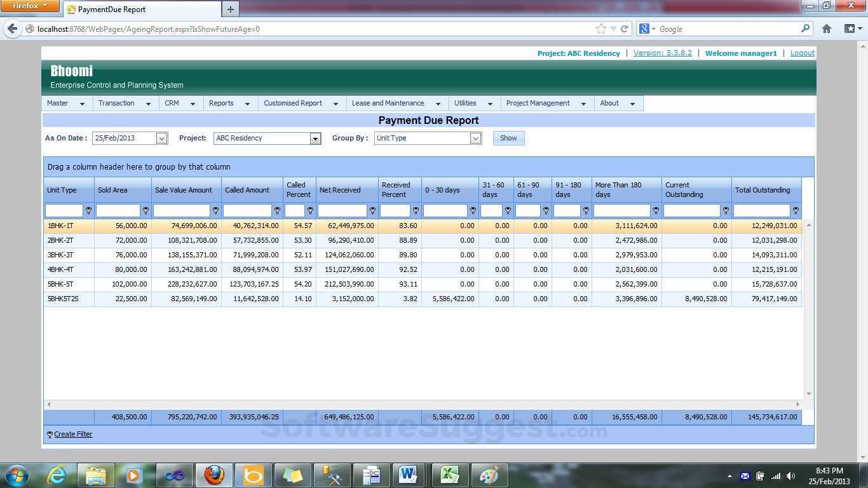Click filter icon for 61 - 90 days column

[x=546, y=210]
